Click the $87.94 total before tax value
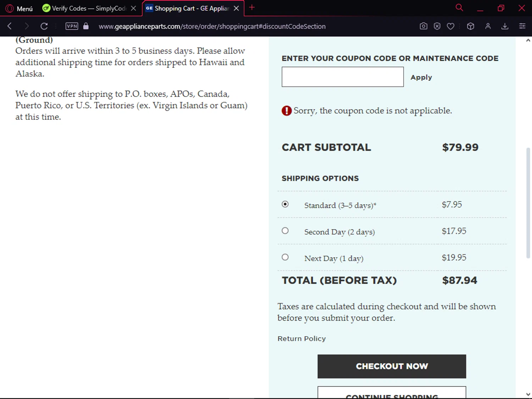532x399 pixels. pyautogui.click(x=460, y=280)
